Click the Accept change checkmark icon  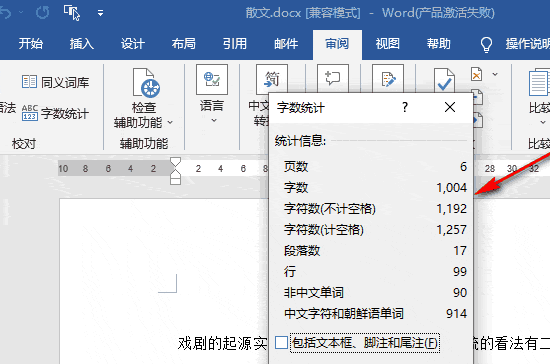coord(444,81)
